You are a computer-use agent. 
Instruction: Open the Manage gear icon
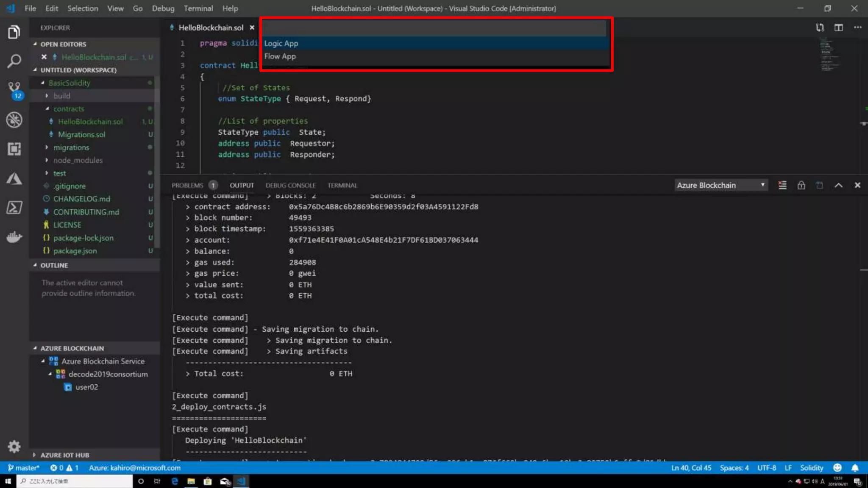click(14, 446)
